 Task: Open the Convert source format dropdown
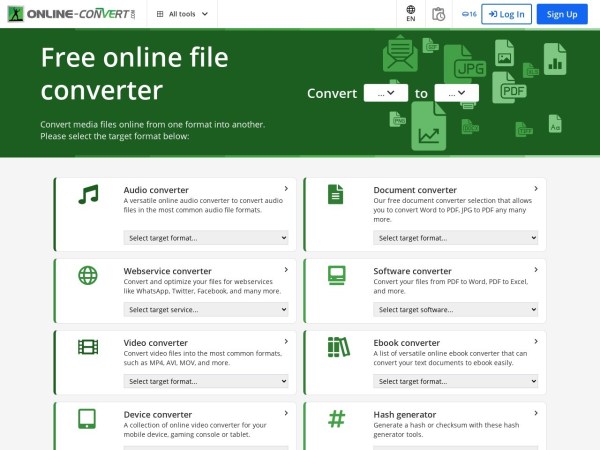385,93
